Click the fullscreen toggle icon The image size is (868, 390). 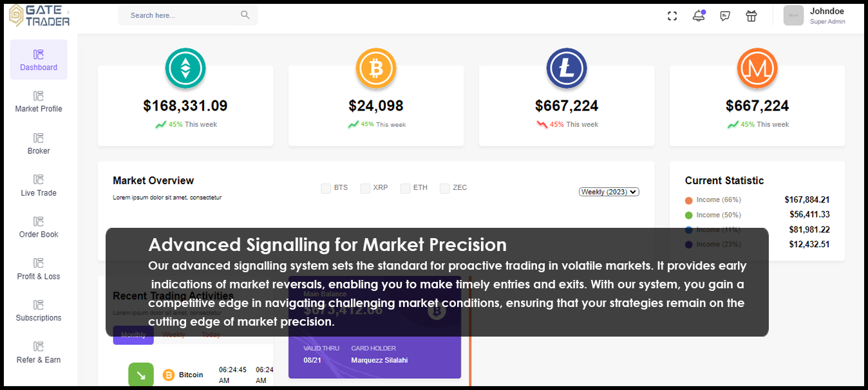pos(672,16)
